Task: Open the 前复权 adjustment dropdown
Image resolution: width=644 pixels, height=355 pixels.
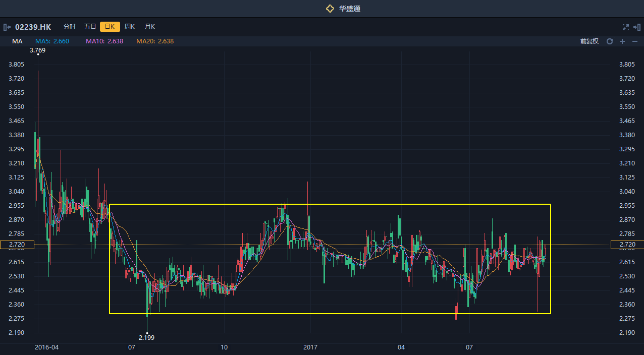Action: tap(589, 41)
